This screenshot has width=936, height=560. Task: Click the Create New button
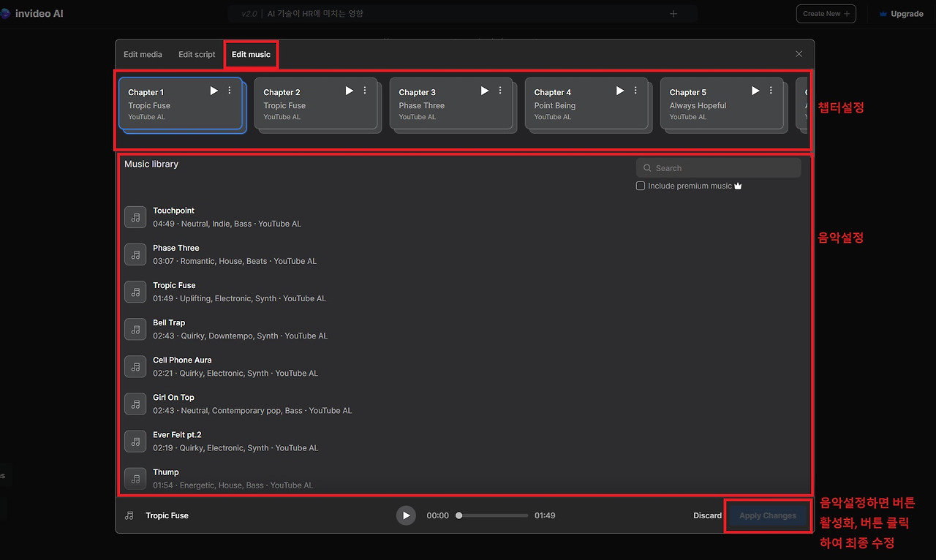click(x=826, y=14)
